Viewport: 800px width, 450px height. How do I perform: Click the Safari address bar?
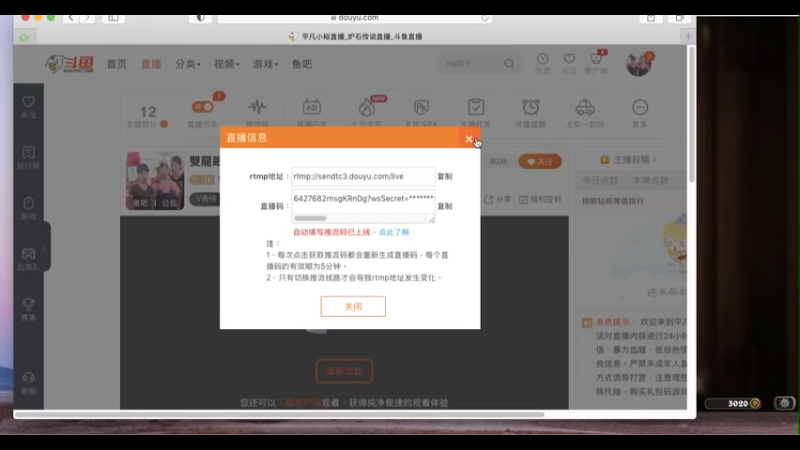(355, 18)
